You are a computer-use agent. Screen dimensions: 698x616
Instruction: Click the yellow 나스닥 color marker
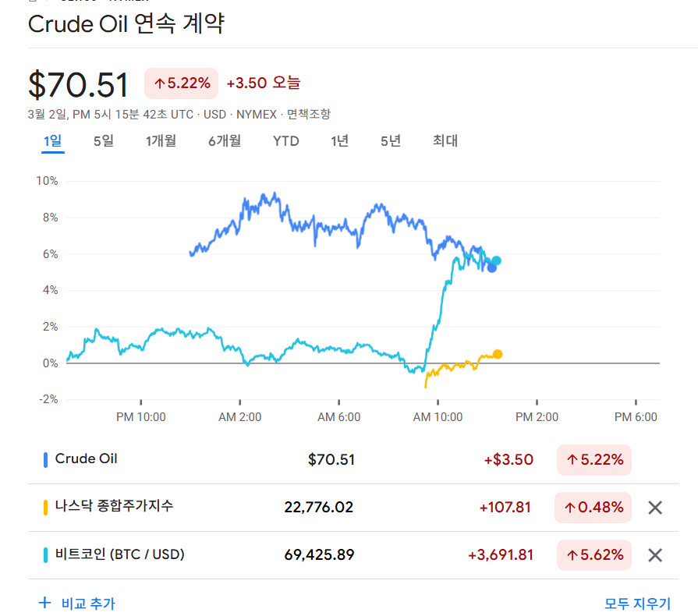coord(45,507)
